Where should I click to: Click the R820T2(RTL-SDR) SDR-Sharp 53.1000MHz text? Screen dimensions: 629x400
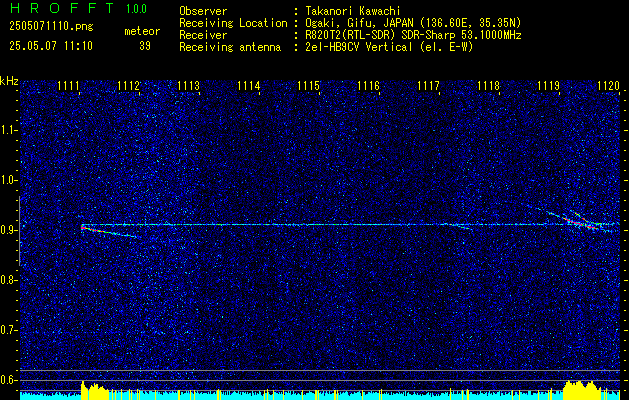(414, 35)
